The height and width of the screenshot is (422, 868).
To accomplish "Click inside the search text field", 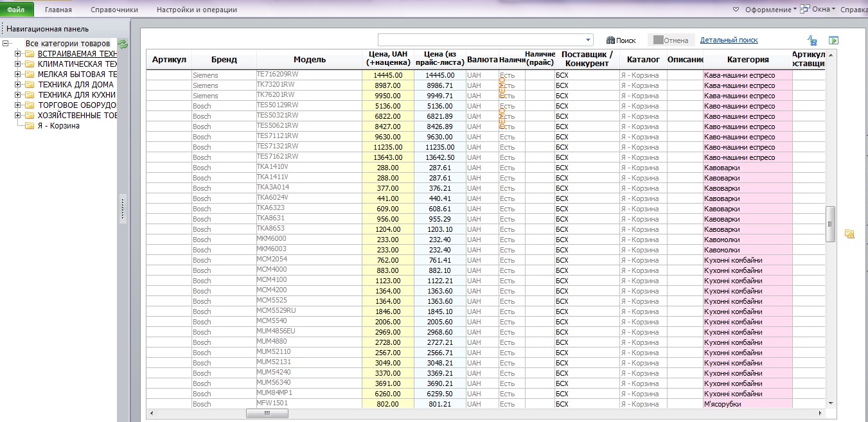I will tap(481, 40).
